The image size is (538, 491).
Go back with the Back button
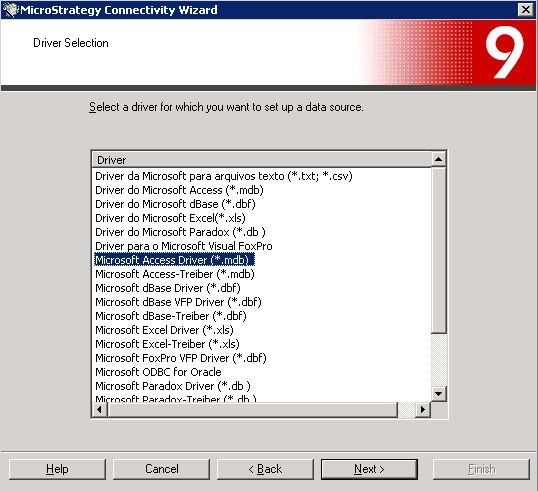tap(265, 469)
